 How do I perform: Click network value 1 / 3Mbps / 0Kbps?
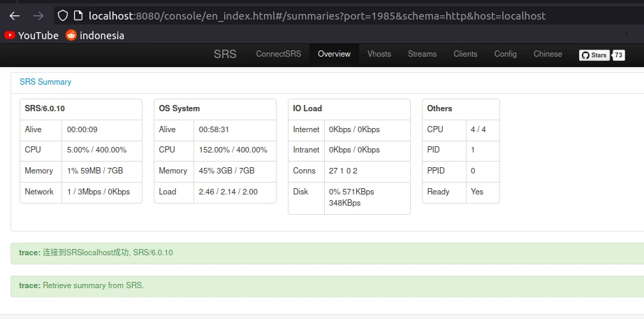point(98,192)
